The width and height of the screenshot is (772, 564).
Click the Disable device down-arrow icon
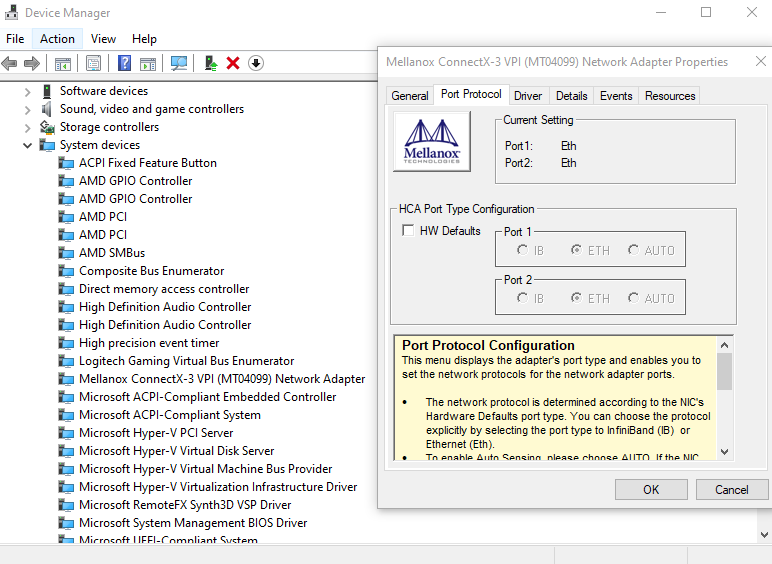tap(256, 63)
